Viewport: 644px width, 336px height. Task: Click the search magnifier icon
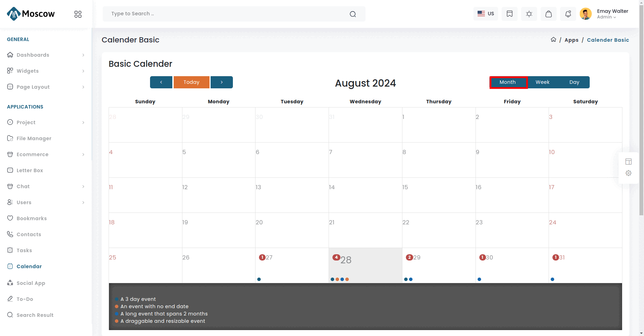point(353,14)
